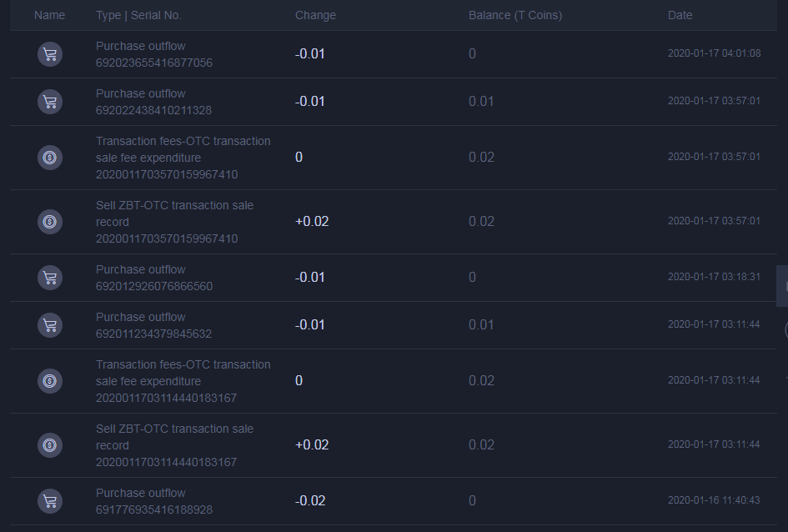Select serial number 692022438410211328
Screen dimensions: 788x532
[153, 111]
